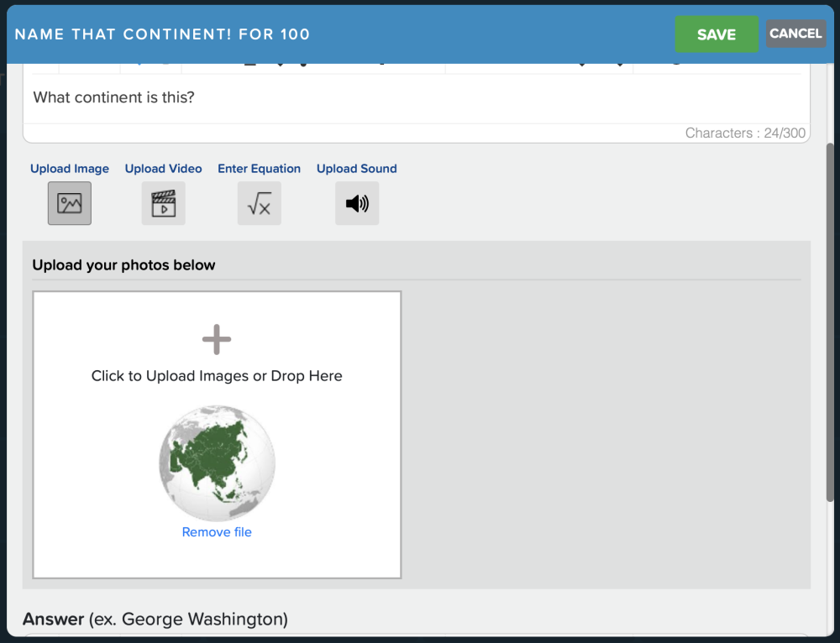Click the Upload Sound speaker icon
This screenshot has height=643, width=840.
click(x=356, y=203)
